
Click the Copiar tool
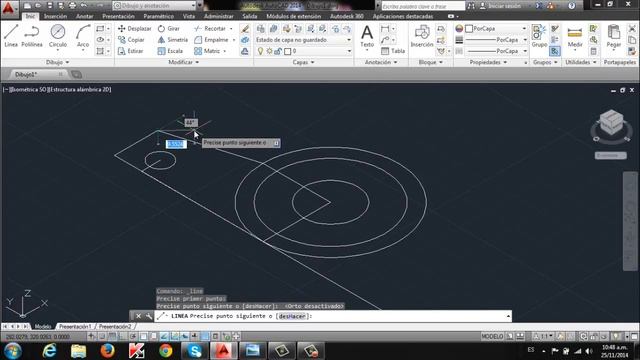(x=131, y=40)
